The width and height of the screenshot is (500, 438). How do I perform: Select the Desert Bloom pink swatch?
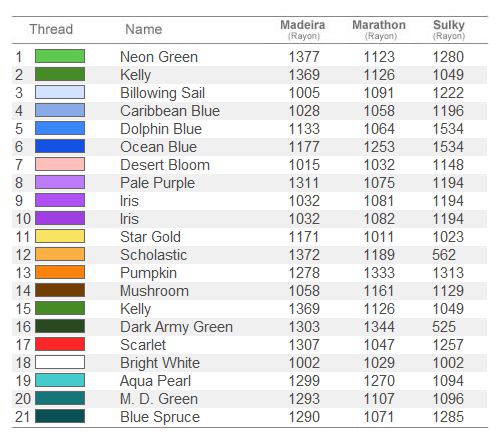[x=60, y=164]
